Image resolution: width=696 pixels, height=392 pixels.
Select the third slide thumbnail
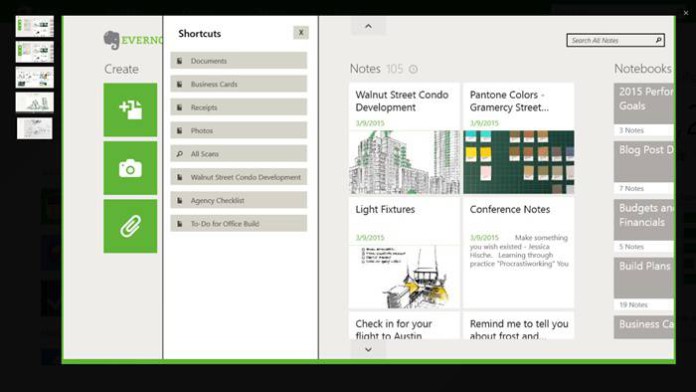pos(35,78)
